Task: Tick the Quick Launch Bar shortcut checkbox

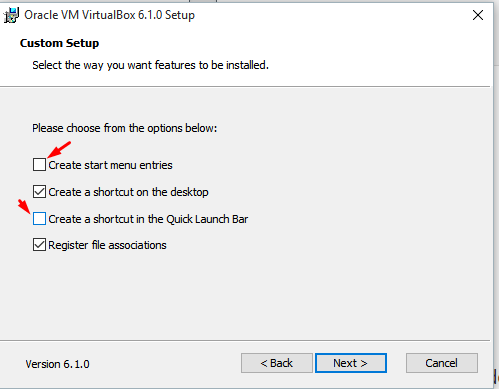Action: click(39, 219)
